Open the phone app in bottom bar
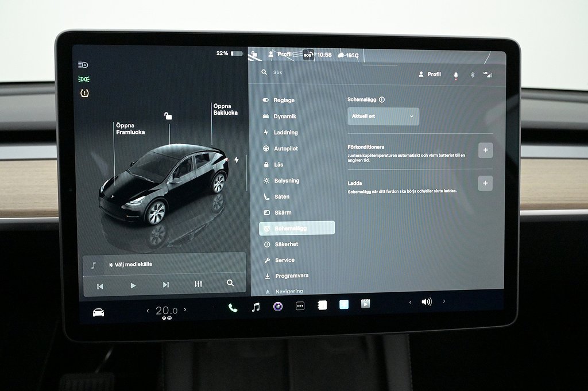 tap(233, 307)
